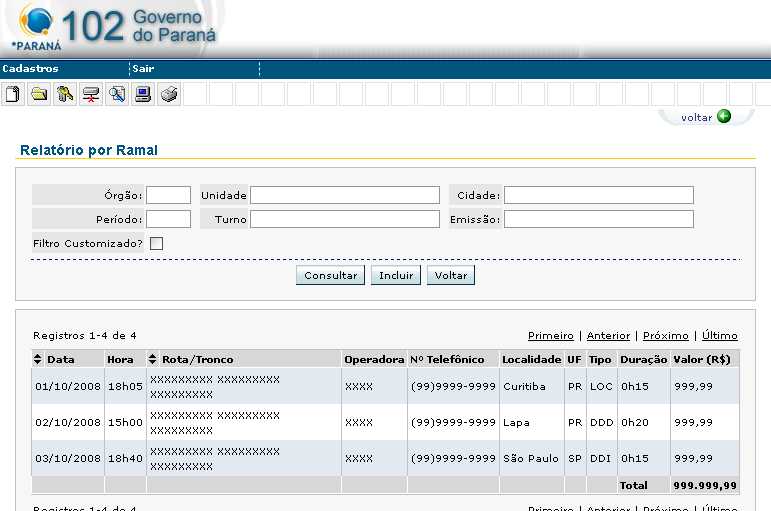Click the magnifier search toolbar icon
The width and height of the screenshot is (771, 511).
tap(117, 95)
